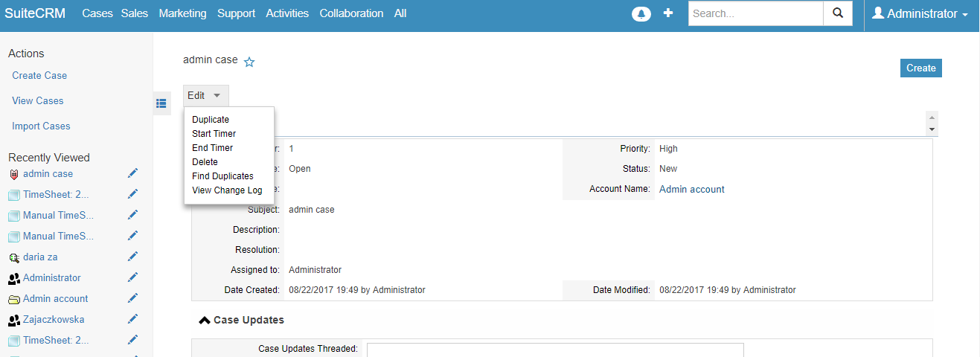Click pencil icon next to daria za
980x357 pixels.
coord(132,257)
